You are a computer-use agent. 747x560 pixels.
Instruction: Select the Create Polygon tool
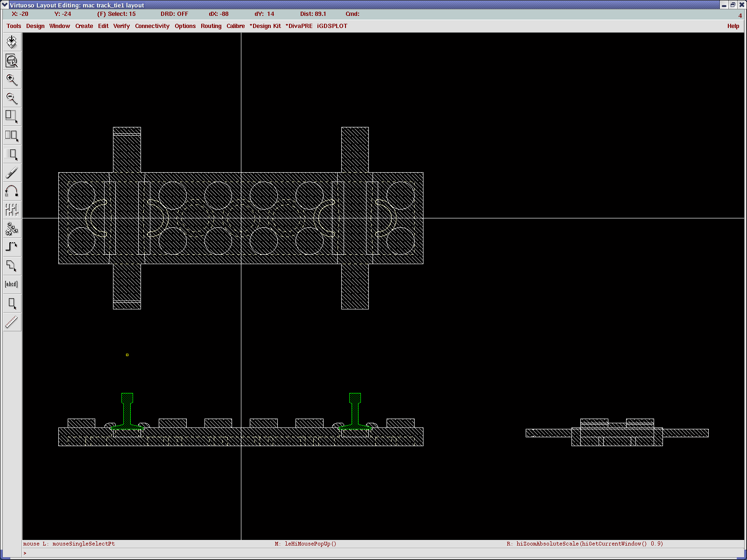point(12,266)
